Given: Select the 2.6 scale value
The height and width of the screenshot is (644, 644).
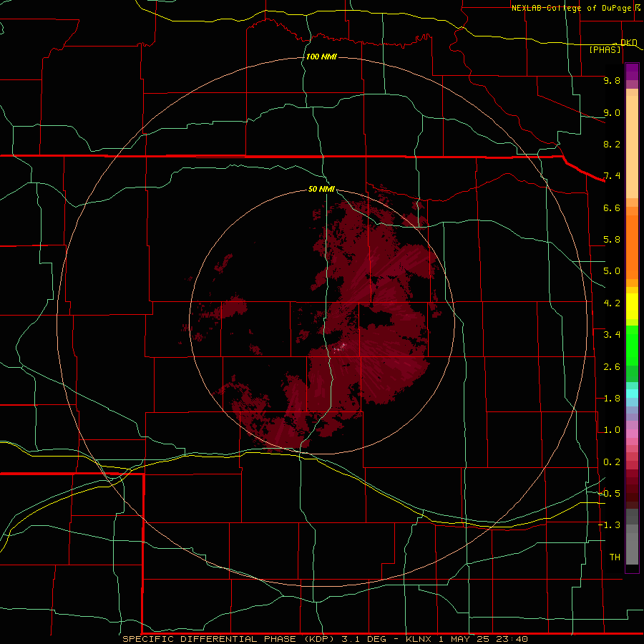Looking at the screenshot, I should tap(612, 367).
